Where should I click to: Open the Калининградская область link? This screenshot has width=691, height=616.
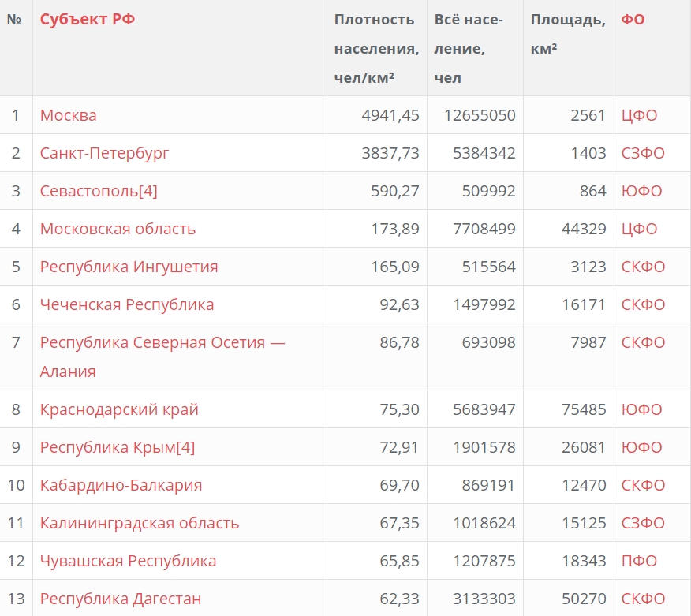coord(139,523)
